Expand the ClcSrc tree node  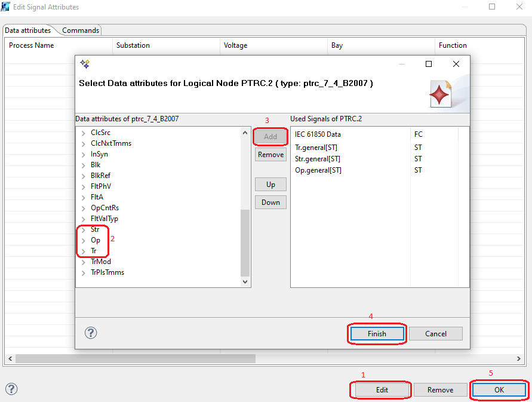[84, 133]
